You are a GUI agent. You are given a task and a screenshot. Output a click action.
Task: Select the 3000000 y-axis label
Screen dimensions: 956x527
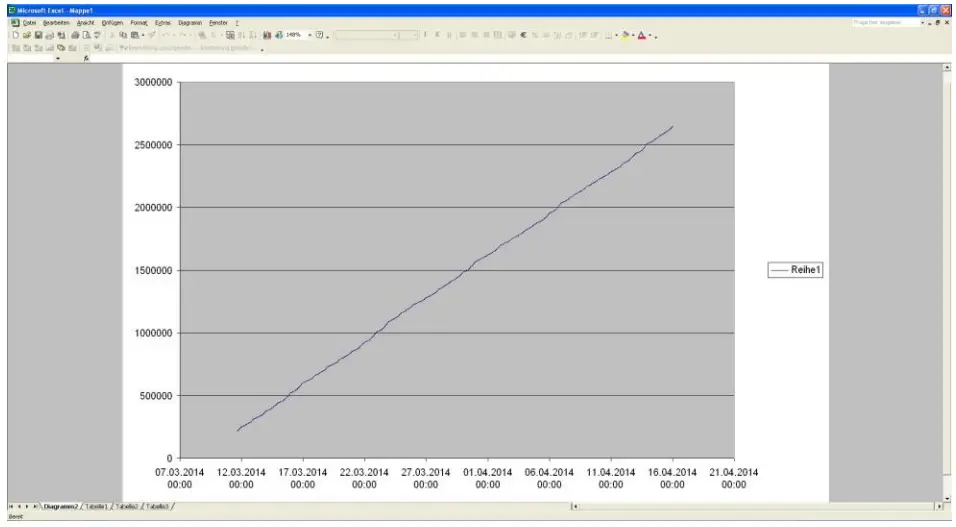pos(153,82)
